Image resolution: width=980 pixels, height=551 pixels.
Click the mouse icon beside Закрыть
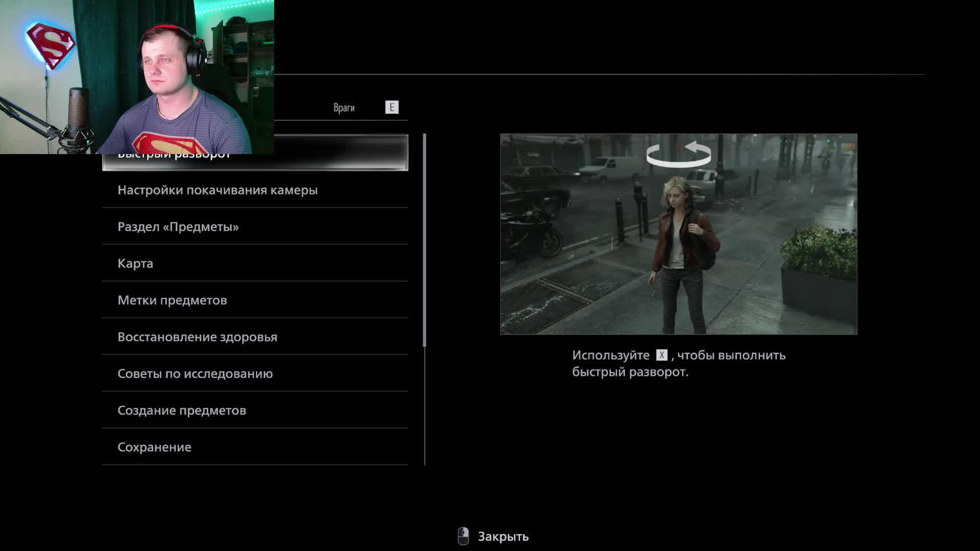463,536
